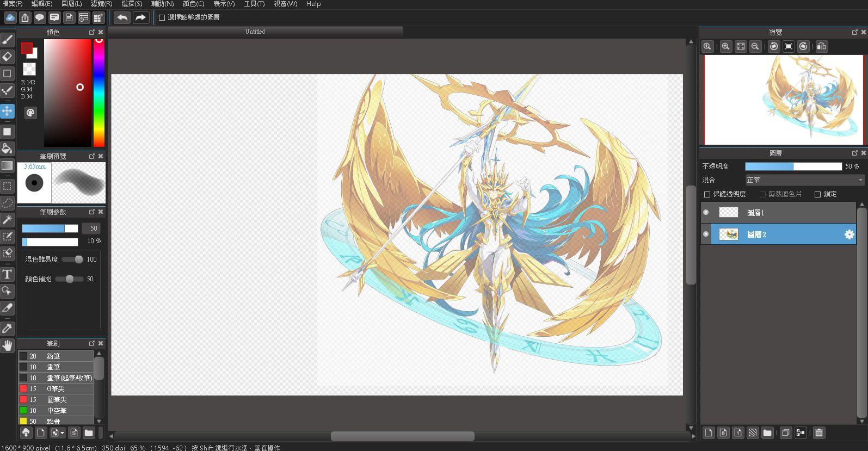Select the Eyedropper tool

point(7,329)
